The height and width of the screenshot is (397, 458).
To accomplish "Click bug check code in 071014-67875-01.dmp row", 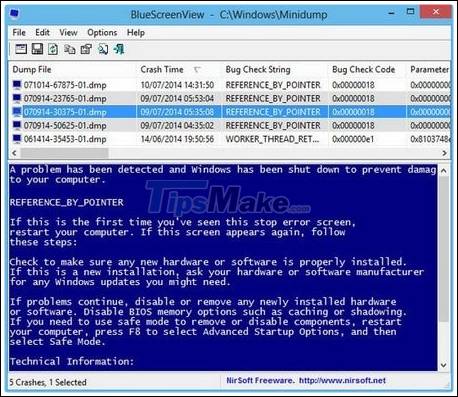I will (353, 85).
